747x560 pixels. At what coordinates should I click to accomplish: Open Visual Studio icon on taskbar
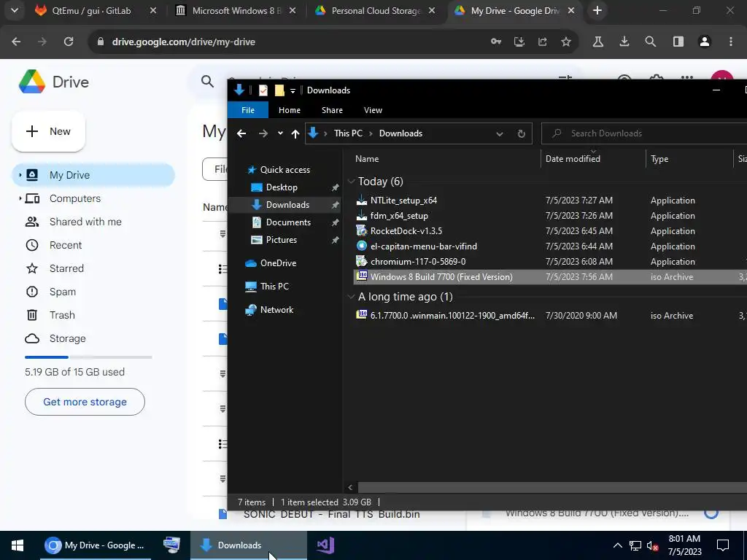click(x=325, y=545)
